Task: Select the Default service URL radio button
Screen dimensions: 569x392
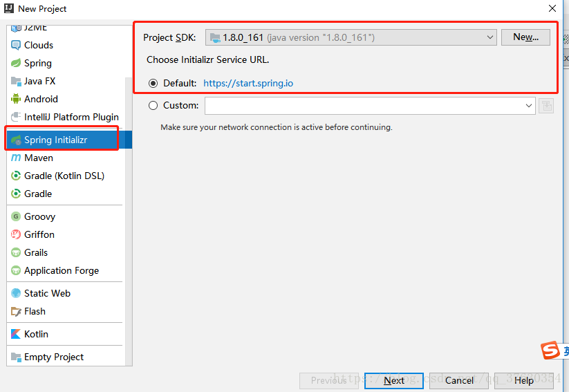Action: (x=153, y=84)
